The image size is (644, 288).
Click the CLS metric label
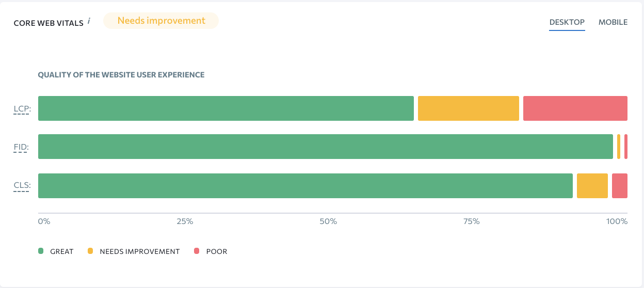22,185
